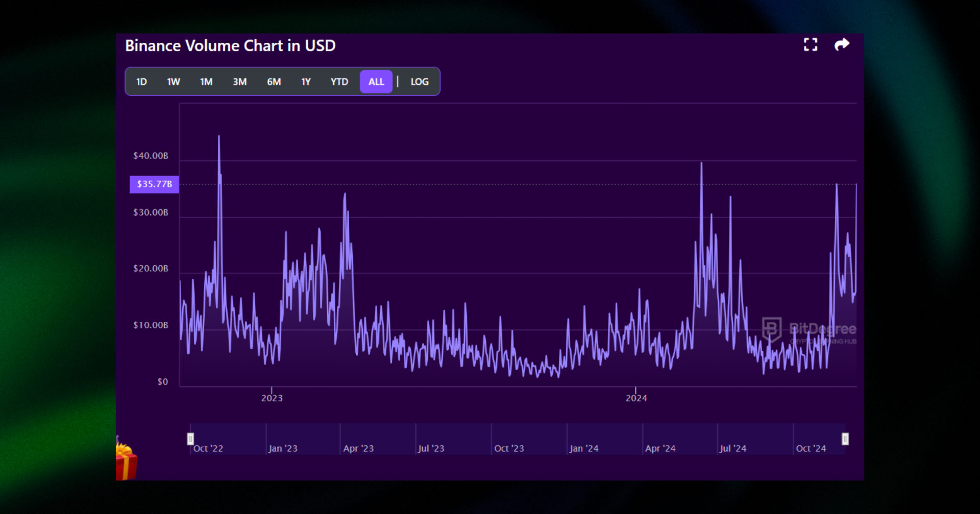Share the Binance volume chart
This screenshot has height=514, width=980.
click(x=842, y=45)
